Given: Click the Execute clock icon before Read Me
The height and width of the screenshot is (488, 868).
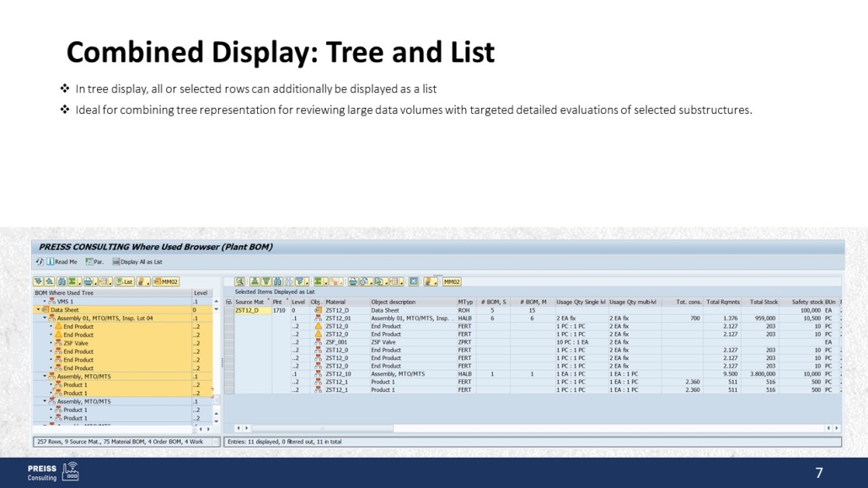Looking at the screenshot, I should point(40,262).
